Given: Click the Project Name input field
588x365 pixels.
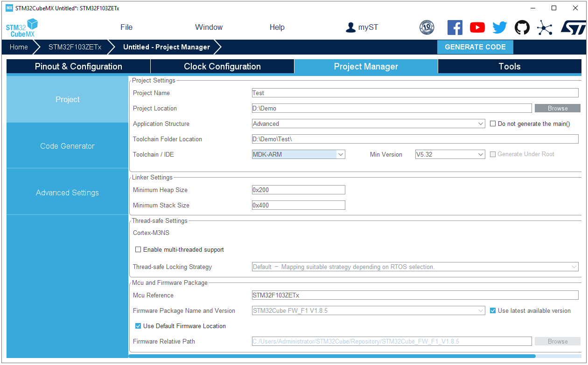Looking at the screenshot, I should (x=415, y=93).
